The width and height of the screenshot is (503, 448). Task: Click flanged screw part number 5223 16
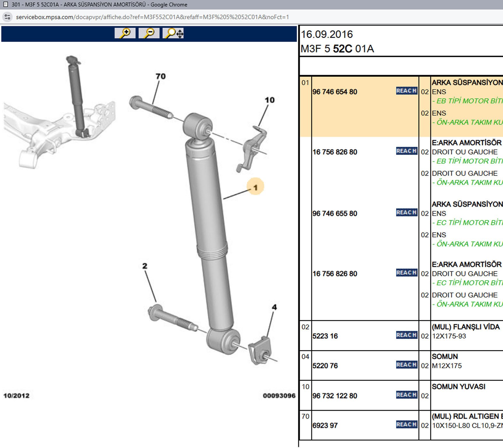[325, 336]
